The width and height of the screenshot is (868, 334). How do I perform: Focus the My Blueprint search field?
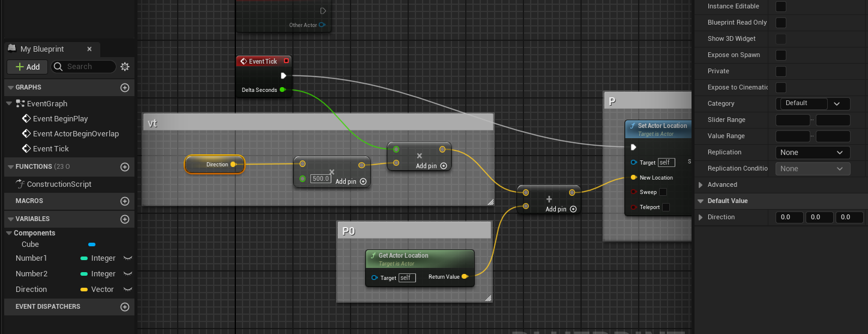coord(83,67)
